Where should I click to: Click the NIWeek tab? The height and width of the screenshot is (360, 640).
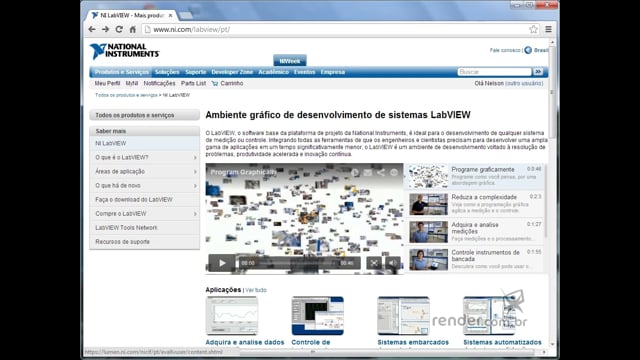point(290,61)
